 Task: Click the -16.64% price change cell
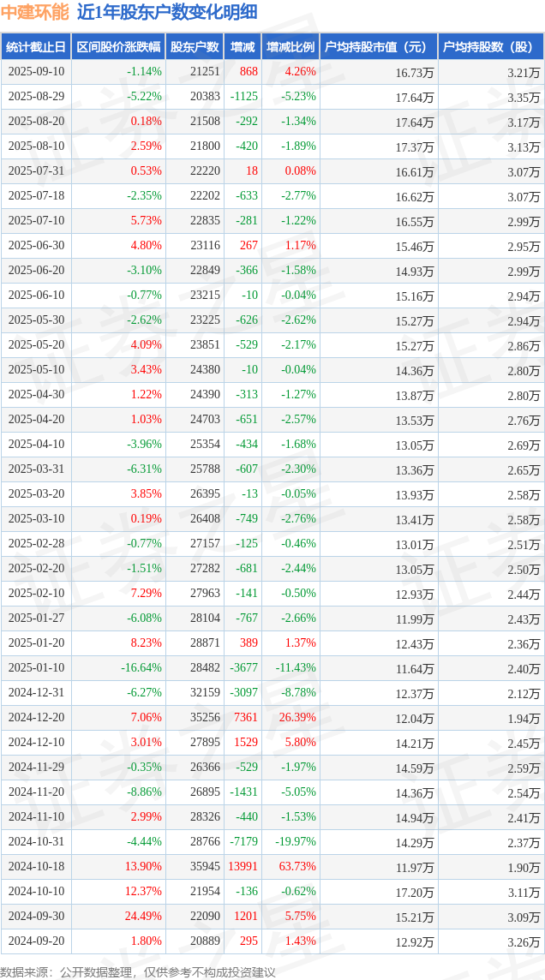(141, 667)
